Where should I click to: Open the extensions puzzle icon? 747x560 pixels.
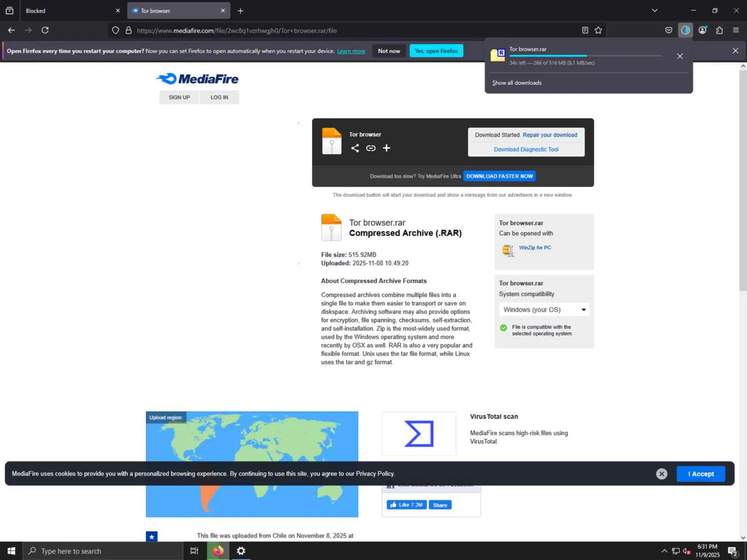pos(719,30)
